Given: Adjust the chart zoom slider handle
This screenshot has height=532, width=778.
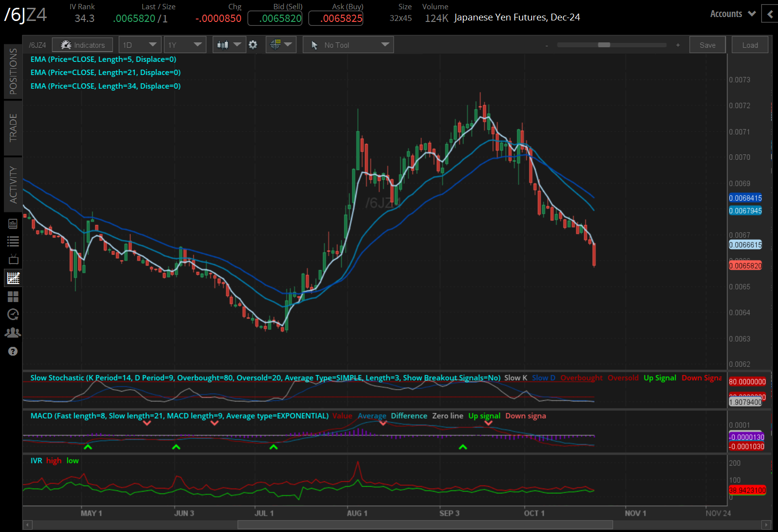Looking at the screenshot, I should (604, 45).
